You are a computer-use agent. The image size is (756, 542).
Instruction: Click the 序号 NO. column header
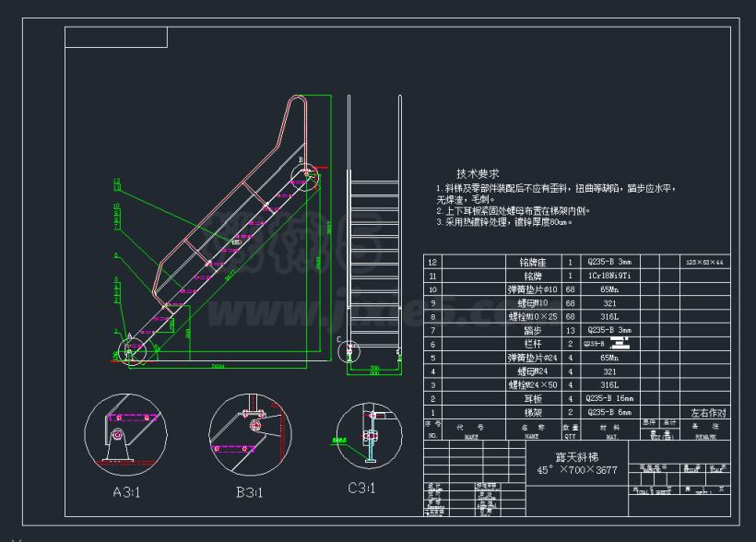coord(432,430)
